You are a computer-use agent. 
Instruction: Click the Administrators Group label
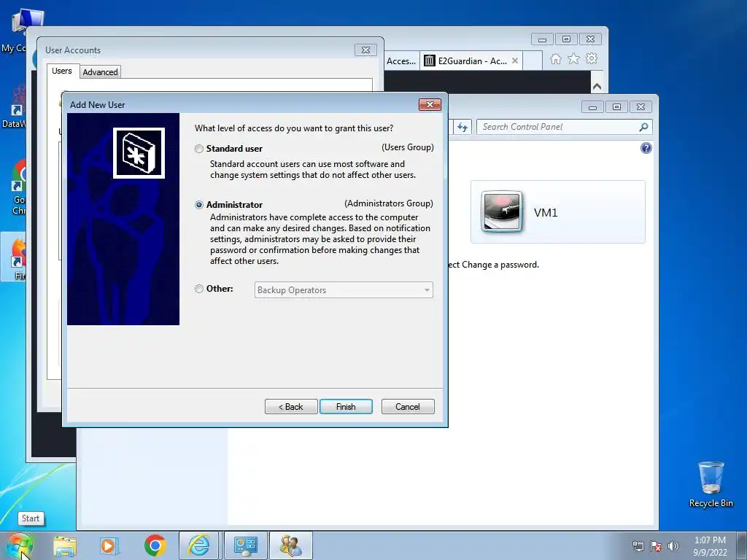(389, 203)
